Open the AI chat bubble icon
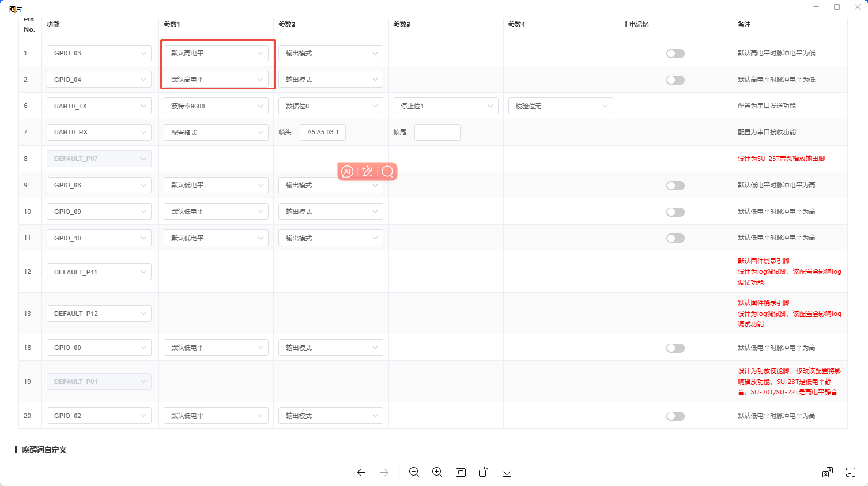The width and height of the screenshot is (868, 486). [347, 171]
